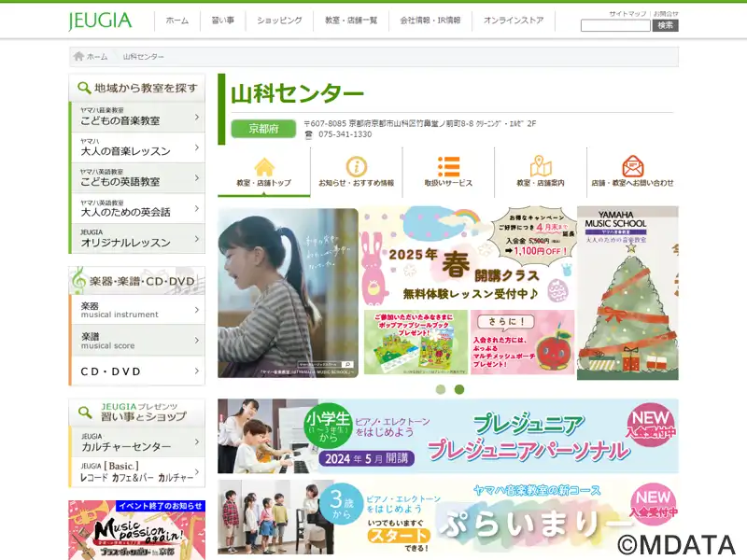This screenshot has width=747, height=560.
Task: Open the 2025年春開講クラス banner
Action: tap(468, 292)
